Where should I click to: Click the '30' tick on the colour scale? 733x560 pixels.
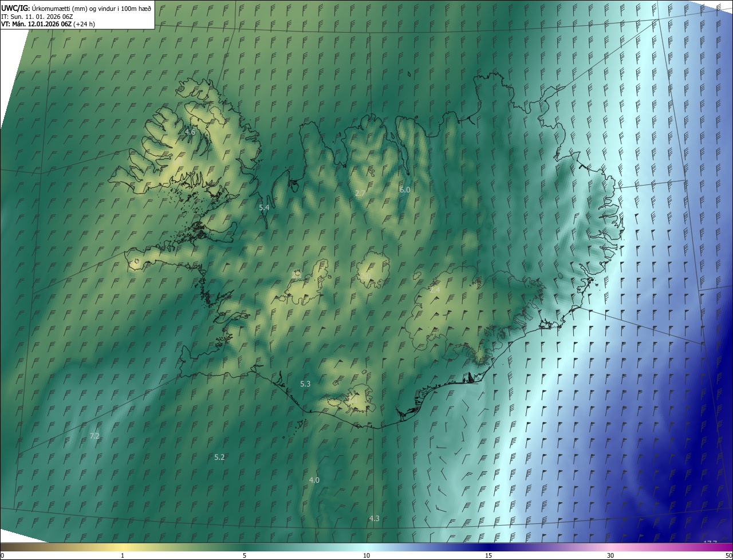(610, 556)
